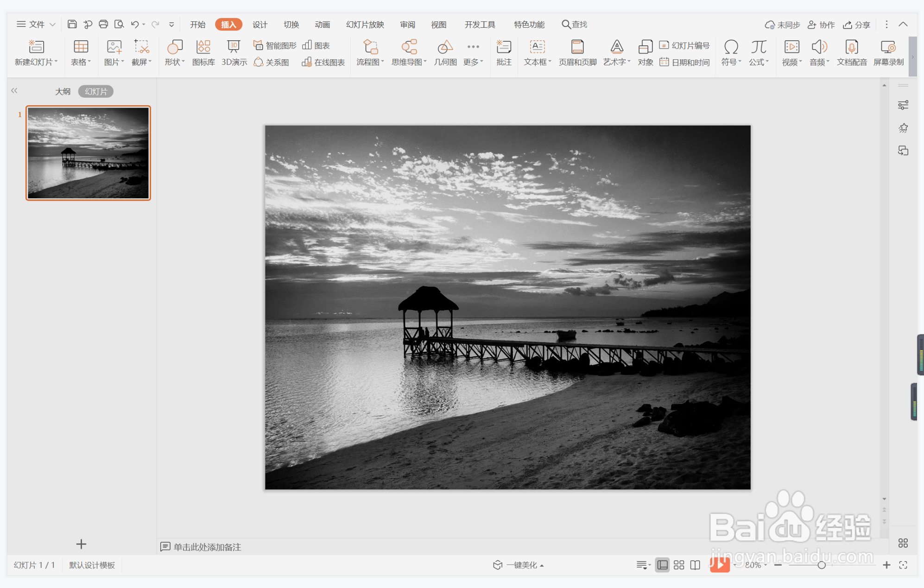Open the 文件 file menu
This screenshot has height=588, width=924.
tap(36, 24)
